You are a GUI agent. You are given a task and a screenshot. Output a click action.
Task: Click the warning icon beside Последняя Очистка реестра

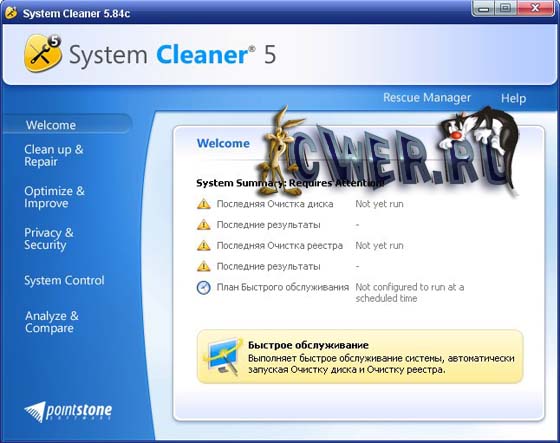click(204, 245)
